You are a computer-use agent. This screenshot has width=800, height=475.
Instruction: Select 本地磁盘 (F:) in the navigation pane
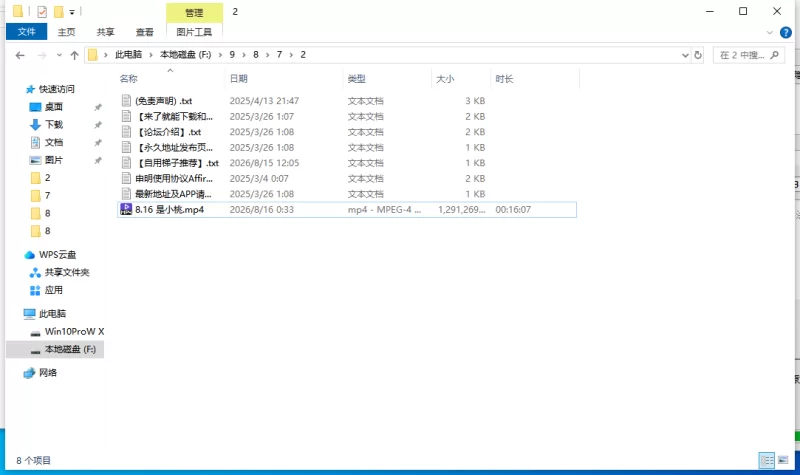[x=70, y=349]
